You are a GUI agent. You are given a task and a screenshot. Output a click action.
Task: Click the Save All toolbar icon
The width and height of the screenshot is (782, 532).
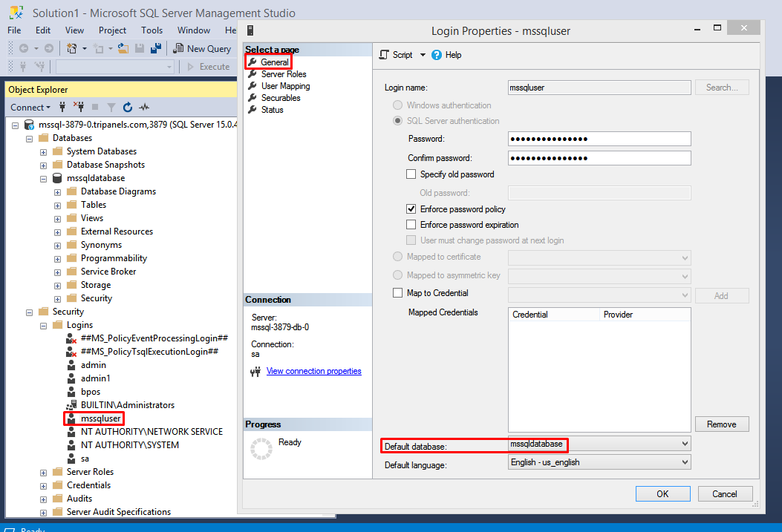pyautogui.click(x=156, y=48)
